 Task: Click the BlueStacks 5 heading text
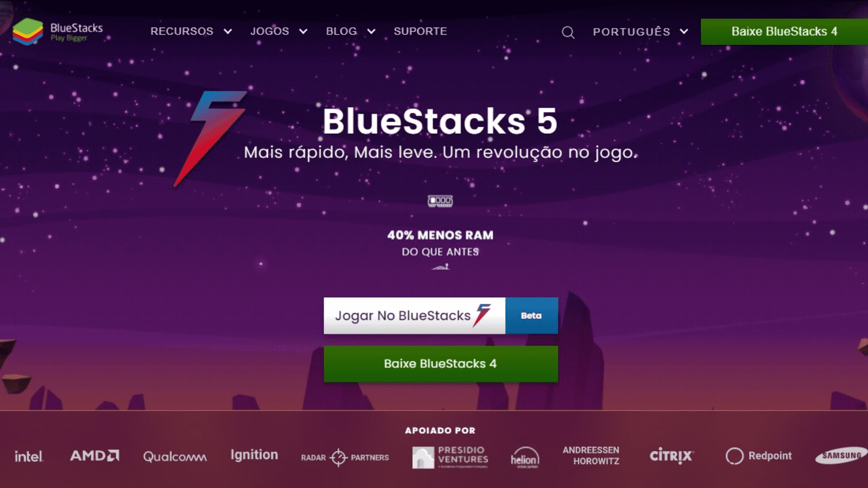[440, 121]
